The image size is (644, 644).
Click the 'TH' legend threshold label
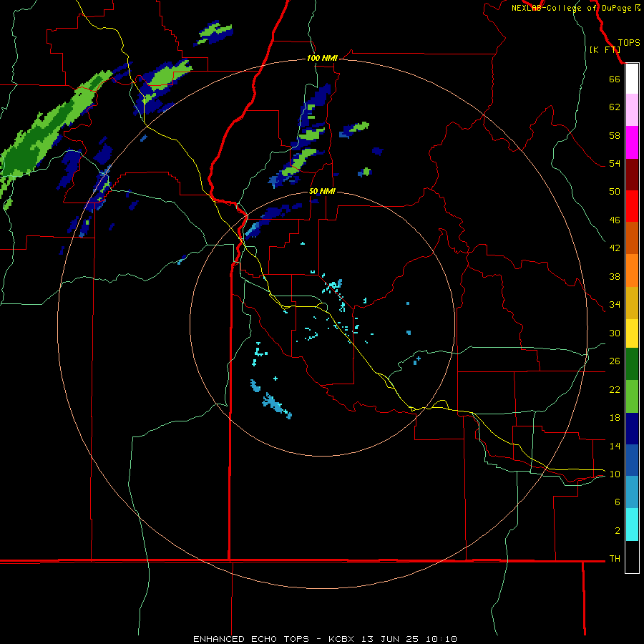(615, 559)
